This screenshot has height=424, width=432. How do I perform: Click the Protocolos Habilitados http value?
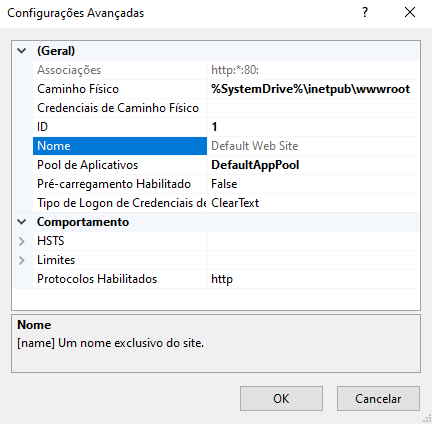point(313,279)
